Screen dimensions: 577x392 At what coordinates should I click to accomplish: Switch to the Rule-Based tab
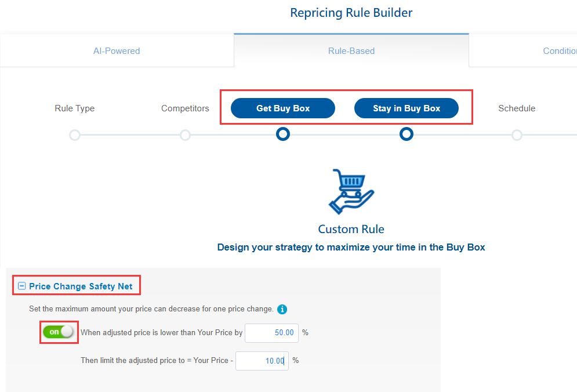pos(351,51)
